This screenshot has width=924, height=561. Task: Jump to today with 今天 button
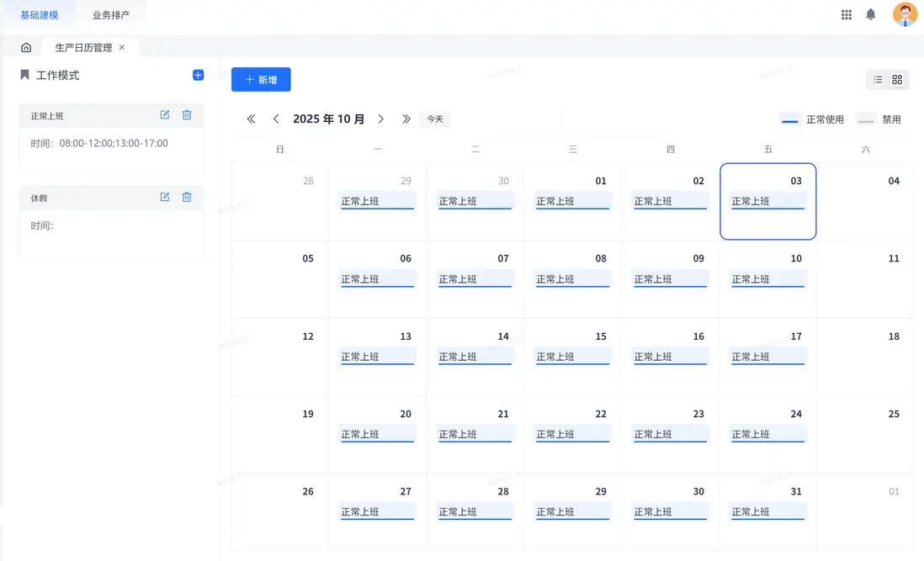pyautogui.click(x=435, y=119)
